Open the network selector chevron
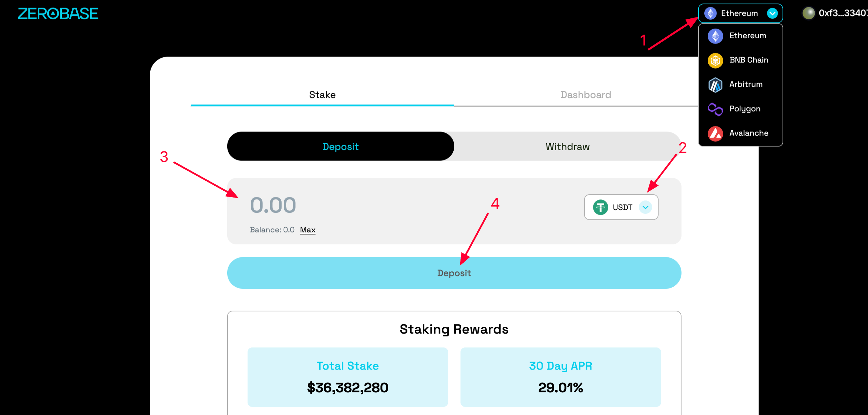This screenshot has height=415, width=868. 772,13
